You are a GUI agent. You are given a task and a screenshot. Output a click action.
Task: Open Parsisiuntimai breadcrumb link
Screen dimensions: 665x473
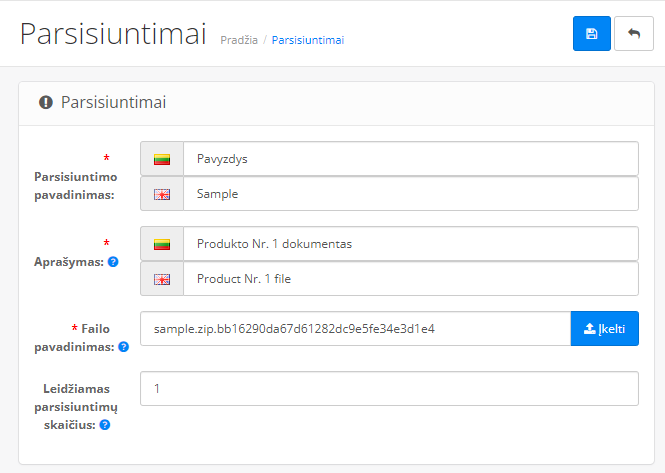click(307, 40)
